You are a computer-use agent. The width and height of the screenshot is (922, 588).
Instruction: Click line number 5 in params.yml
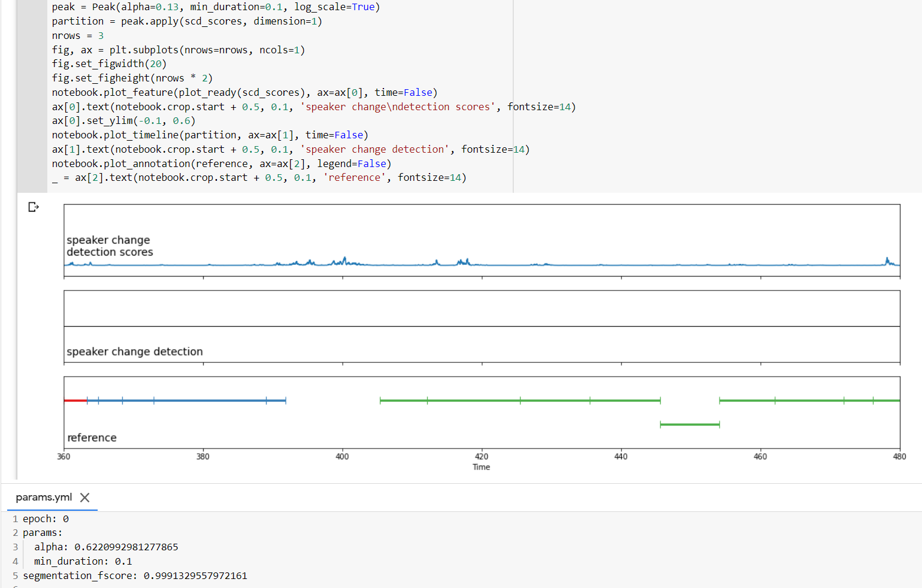(15, 575)
